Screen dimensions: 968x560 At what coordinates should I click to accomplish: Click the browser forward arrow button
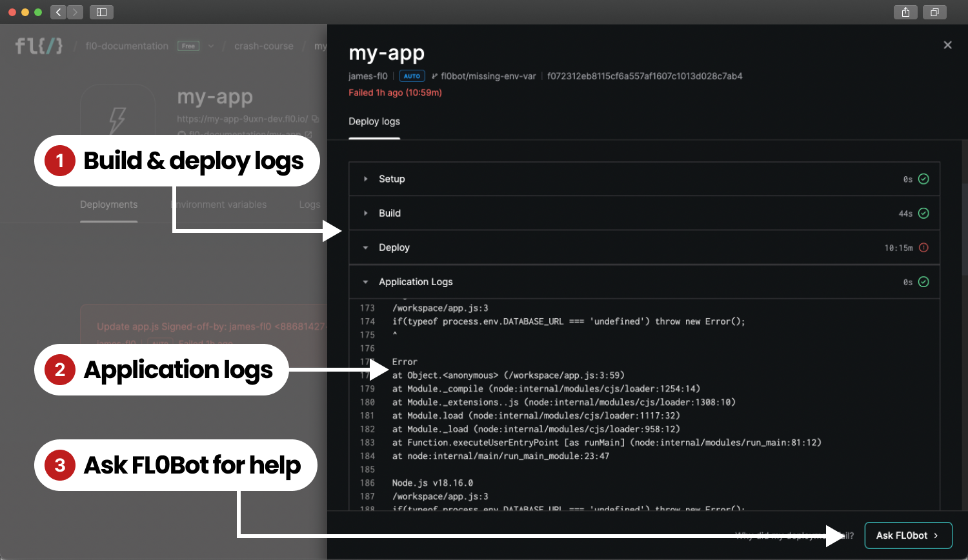tap(76, 12)
